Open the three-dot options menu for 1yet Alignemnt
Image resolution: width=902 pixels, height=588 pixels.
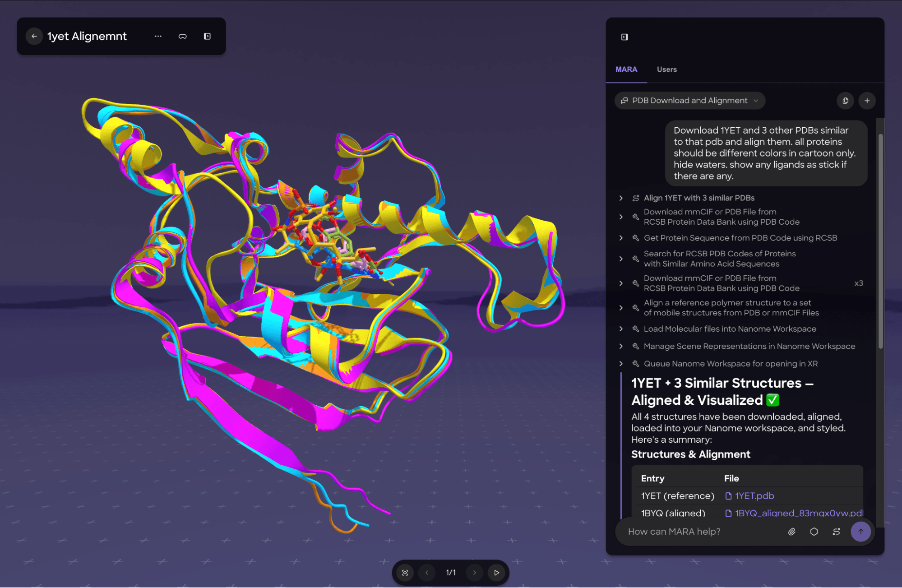158,36
